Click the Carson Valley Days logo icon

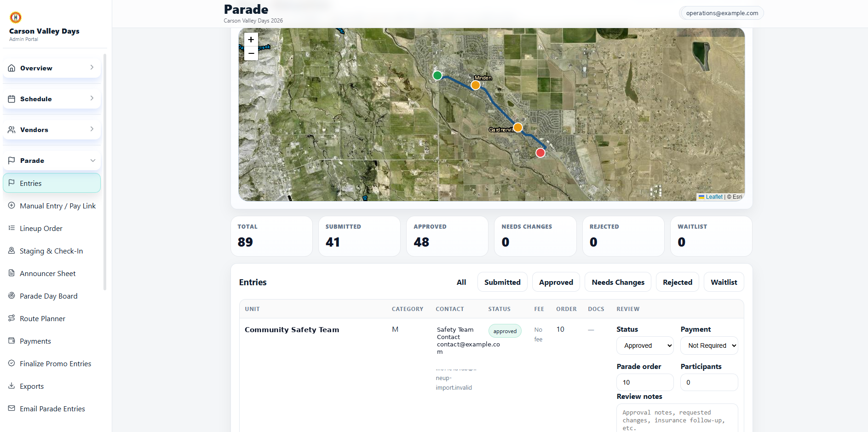pyautogui.click(x=16, y=17)
